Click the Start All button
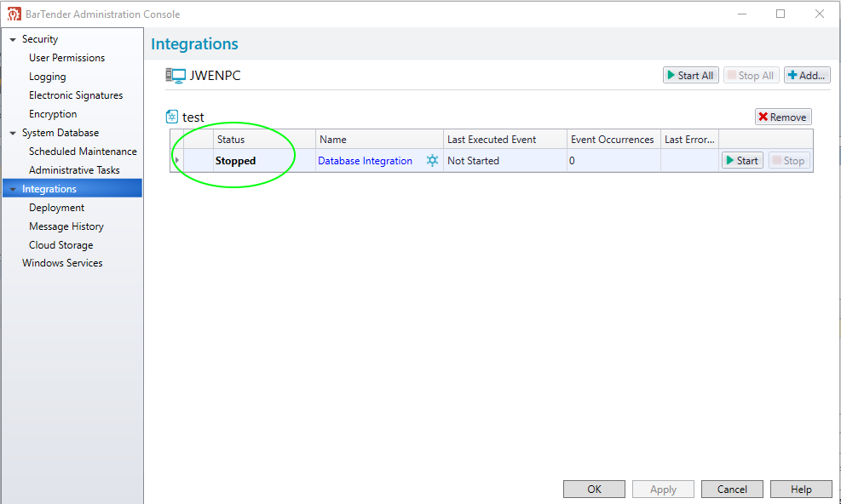Screen dimensions: 841x504 coord(691,76)
